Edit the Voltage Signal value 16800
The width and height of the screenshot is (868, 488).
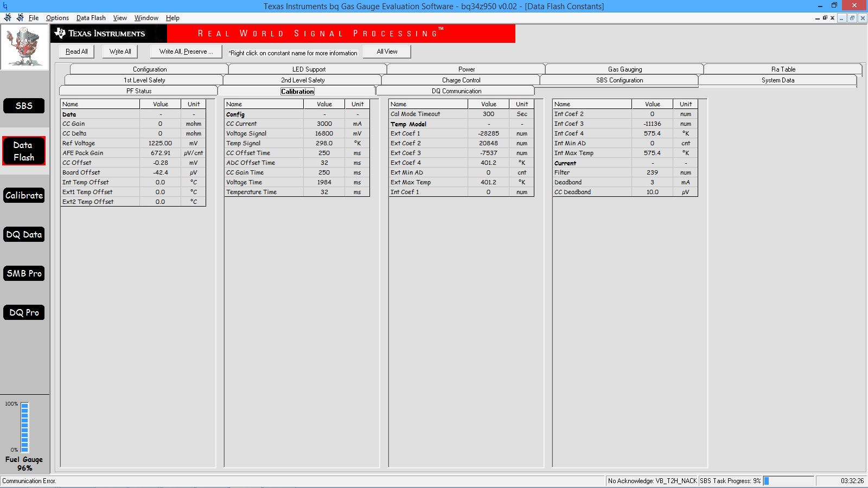(324, 133)
